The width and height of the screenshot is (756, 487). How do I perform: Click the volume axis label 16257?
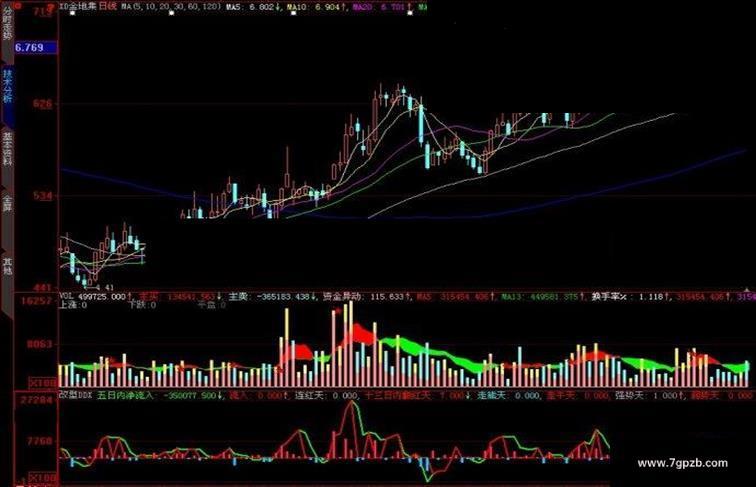point(36,301)
